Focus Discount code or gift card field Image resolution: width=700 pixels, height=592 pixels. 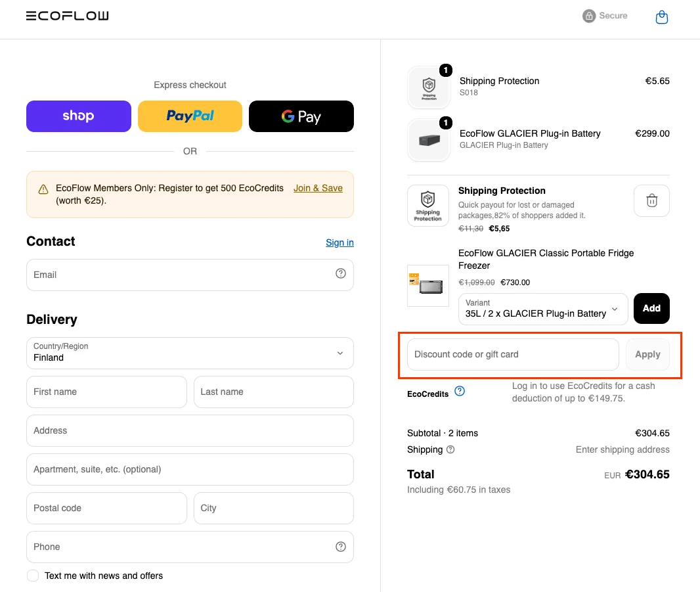(513, 354)
